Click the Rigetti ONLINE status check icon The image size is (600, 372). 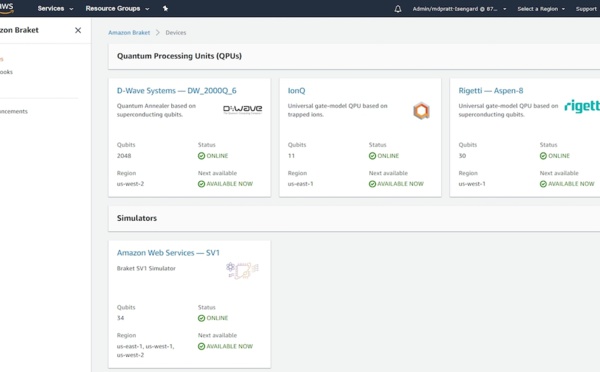point(543,156)
